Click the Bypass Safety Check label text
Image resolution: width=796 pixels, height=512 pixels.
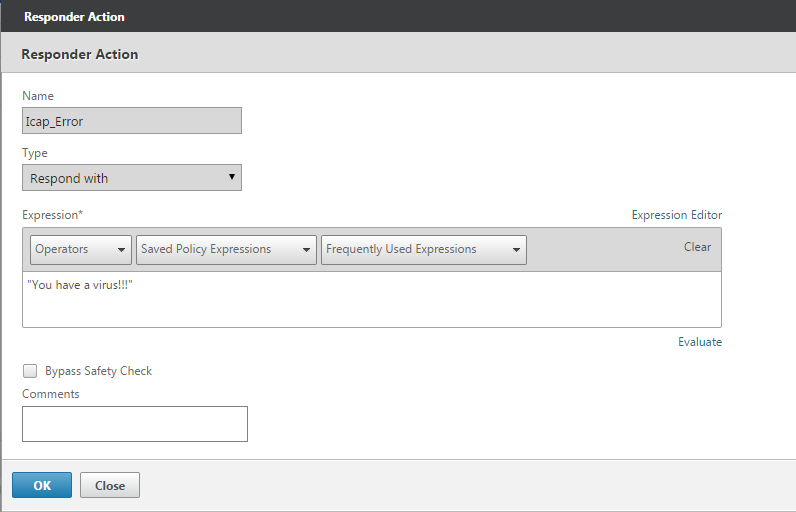tap(98, 371)
